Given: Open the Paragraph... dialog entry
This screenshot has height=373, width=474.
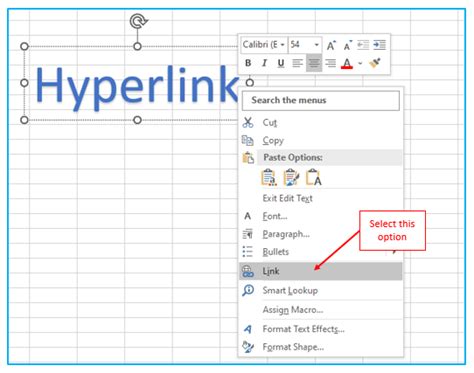Looking at the screenshot, I should [x=321, y=234].
